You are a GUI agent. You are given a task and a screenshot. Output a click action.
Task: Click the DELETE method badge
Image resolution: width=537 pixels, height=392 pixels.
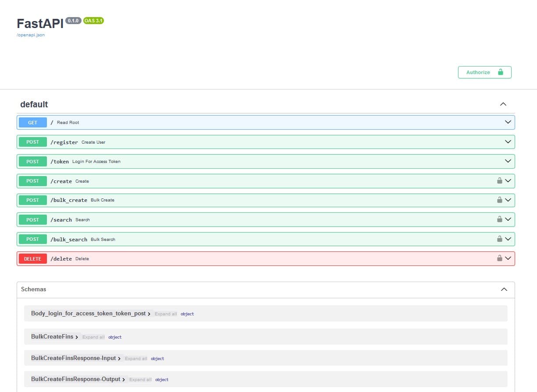[33, 259]
